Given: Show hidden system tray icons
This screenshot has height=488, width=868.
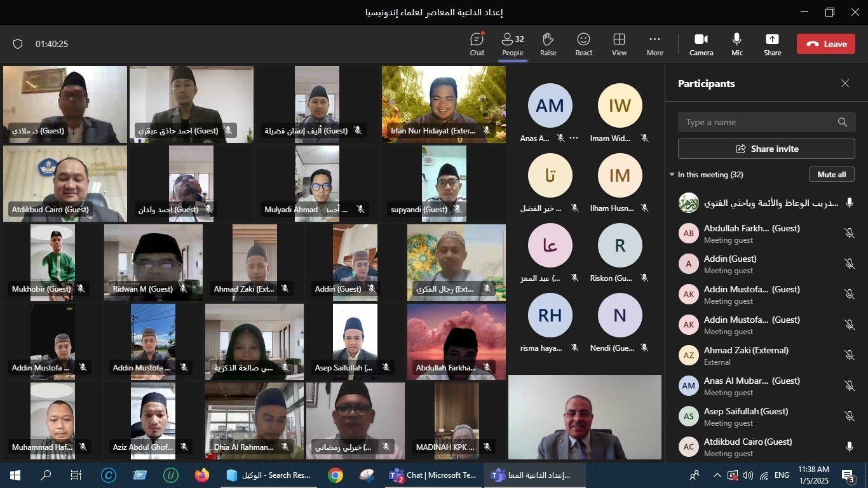Looking at the screenshot, I should (x=717, y=475).
